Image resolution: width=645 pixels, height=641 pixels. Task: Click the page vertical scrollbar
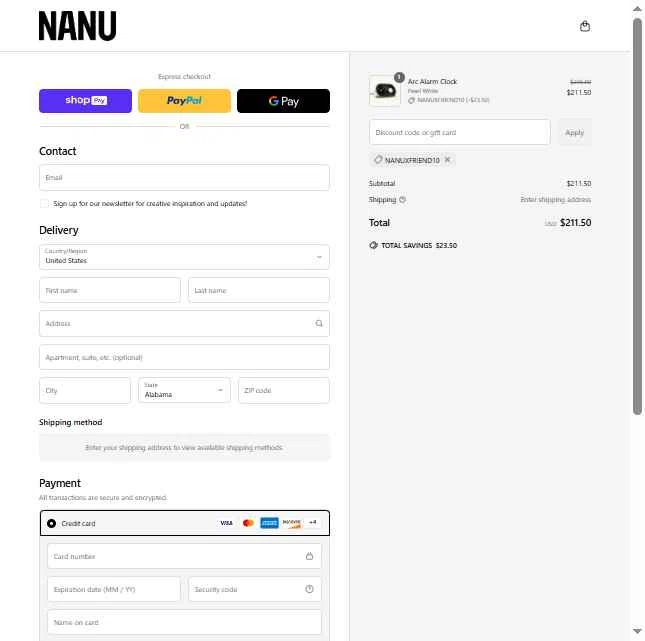(637, 216)
